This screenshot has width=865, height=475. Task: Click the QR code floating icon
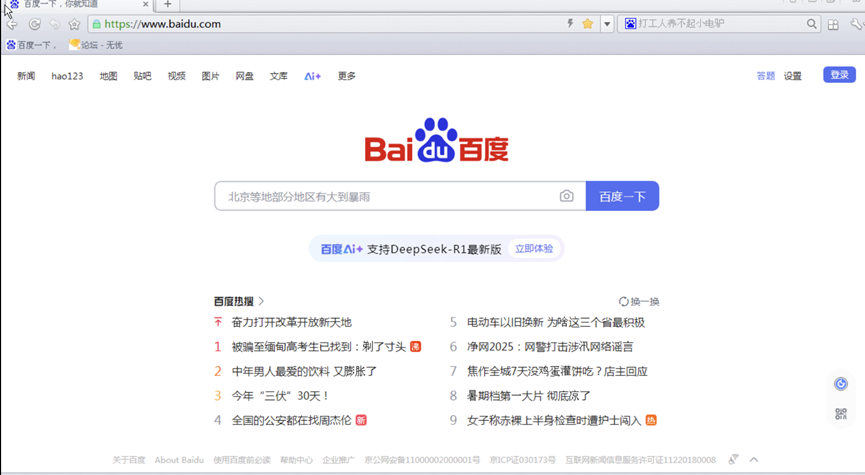pyautogui.click(x=841, y=414)
